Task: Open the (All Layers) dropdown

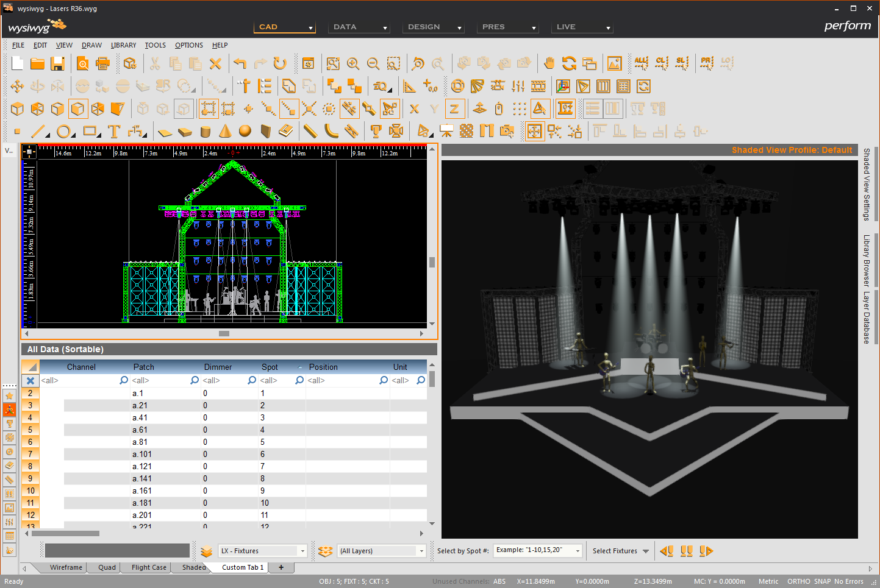Action: (381, 551)
